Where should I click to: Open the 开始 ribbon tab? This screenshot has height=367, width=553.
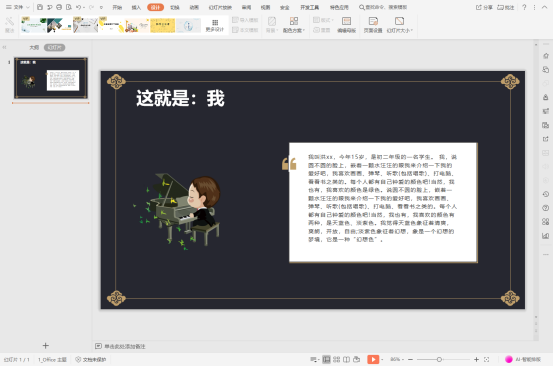pyautogui.click(x=117, y=7)
